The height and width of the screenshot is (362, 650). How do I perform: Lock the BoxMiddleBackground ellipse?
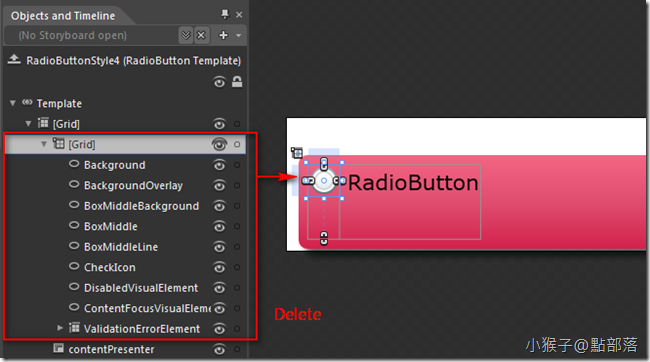(x=237, y=206)
